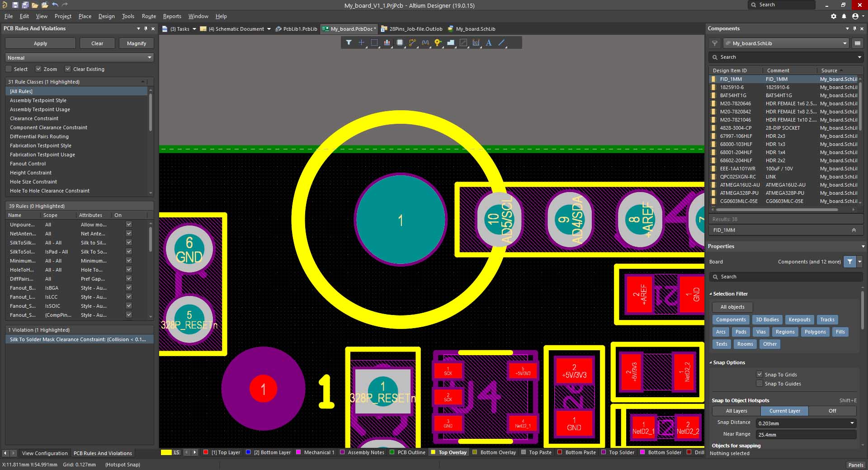Click the Tracks selection filter button
868x470 pixels.
click(827, 320)
